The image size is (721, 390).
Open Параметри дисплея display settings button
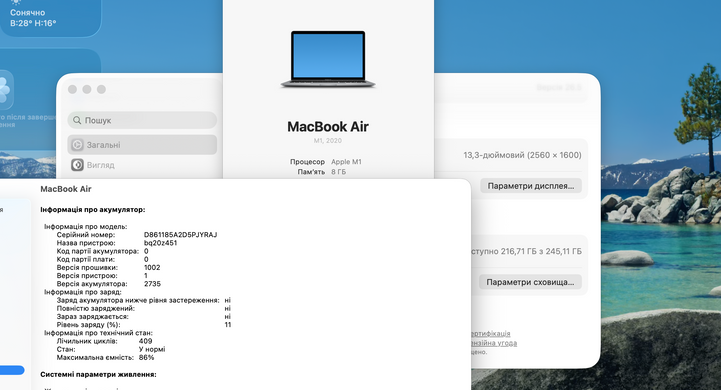pos(531,186)
